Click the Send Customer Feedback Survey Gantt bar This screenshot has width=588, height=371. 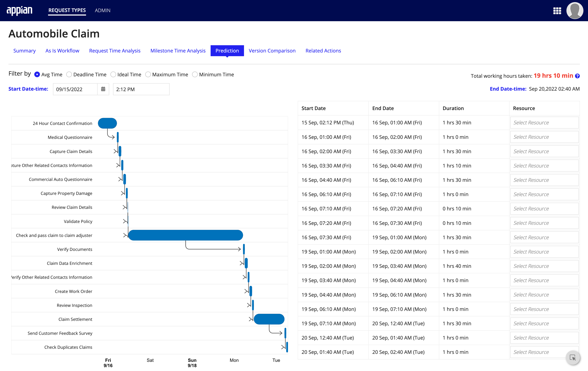(285, 333)
